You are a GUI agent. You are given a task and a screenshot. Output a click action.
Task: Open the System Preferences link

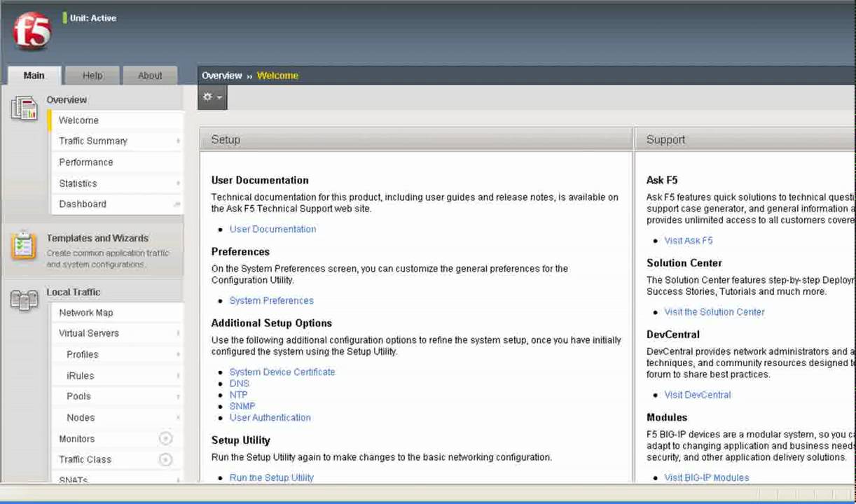coord(272,300)
